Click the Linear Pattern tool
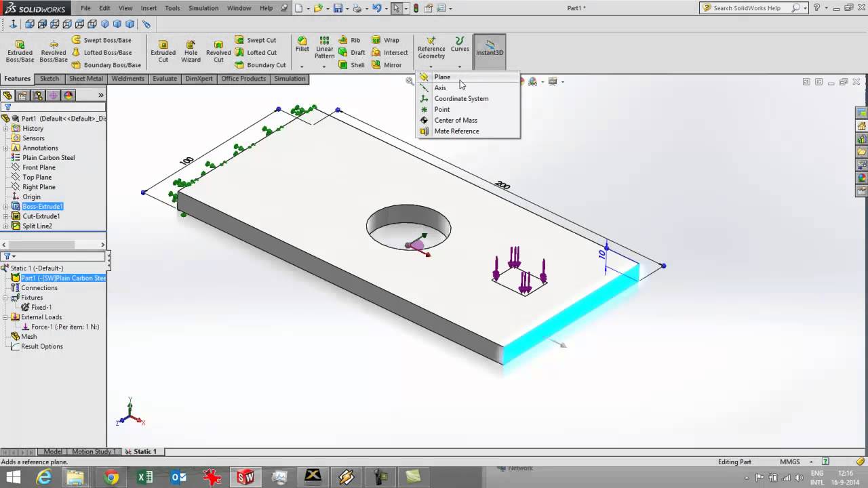Viewport: 868px width, 488px height. (324, 47)
